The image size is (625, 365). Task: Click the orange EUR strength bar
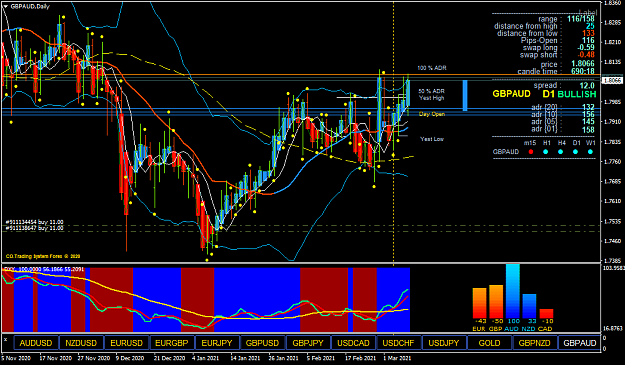[x=480, y=302]
